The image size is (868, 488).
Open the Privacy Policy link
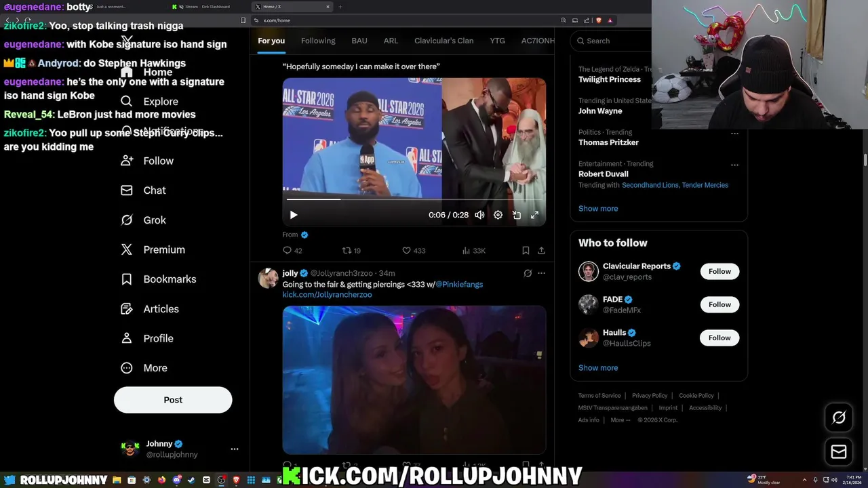[650, 396]
